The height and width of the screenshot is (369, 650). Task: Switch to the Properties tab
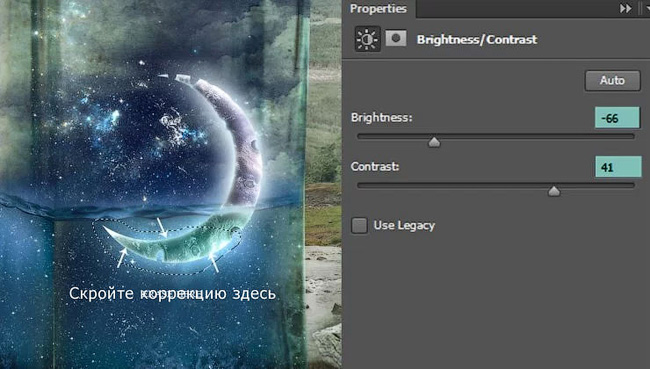(378, 9)
